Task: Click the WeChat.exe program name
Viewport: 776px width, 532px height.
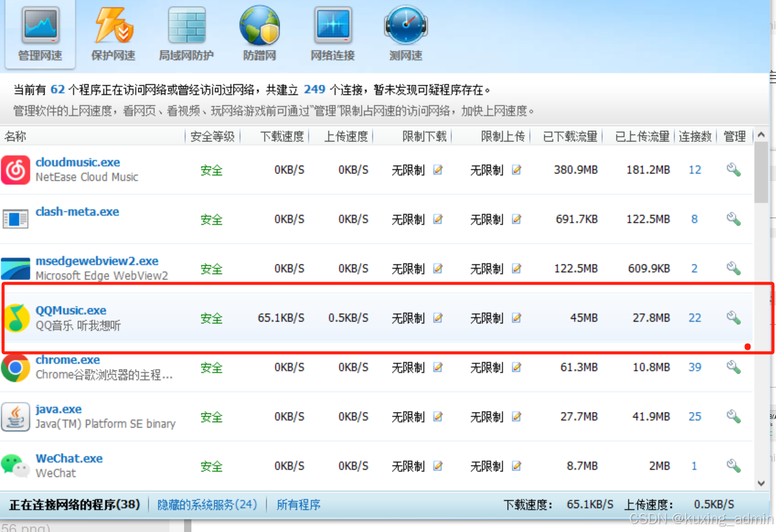Action: click(x=69, y=459)
